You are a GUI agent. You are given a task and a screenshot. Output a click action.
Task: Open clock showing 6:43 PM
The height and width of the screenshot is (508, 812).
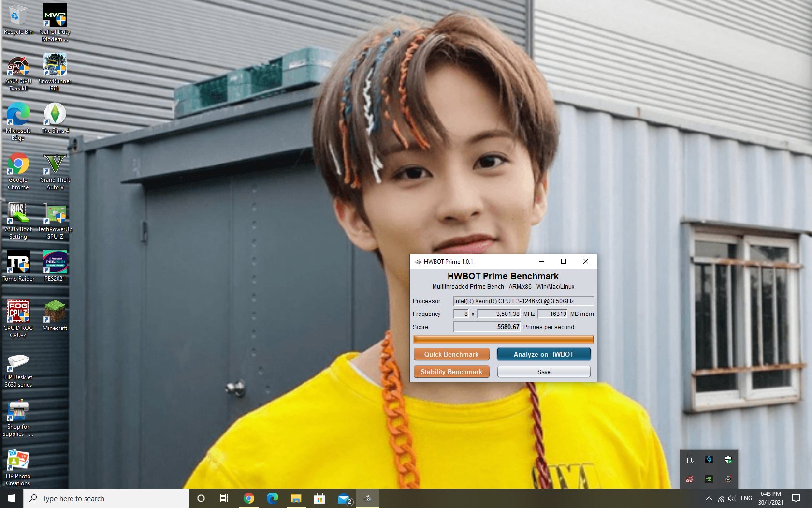coord(770,498)
